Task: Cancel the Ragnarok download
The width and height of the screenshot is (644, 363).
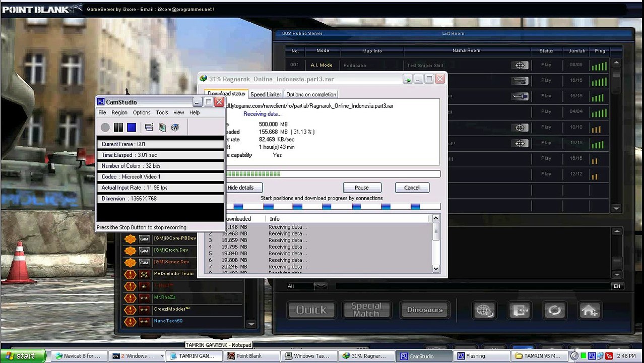Action: click(x=412, y=188)
